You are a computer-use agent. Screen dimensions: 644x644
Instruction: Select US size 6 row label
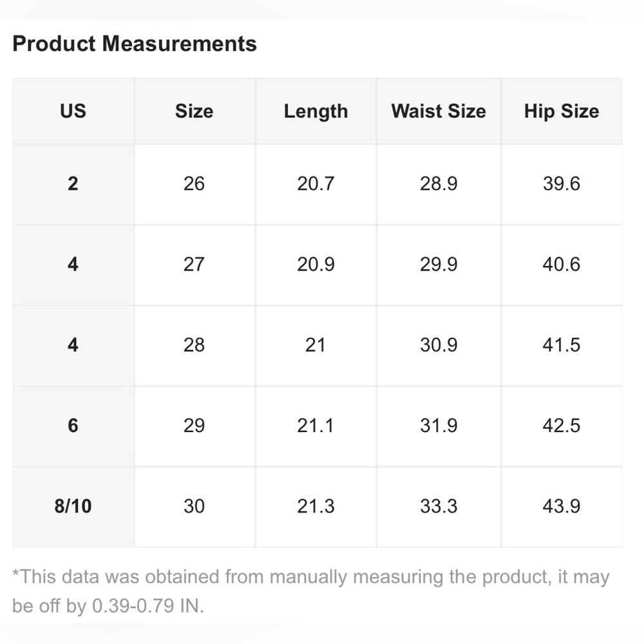pos(73,426)
